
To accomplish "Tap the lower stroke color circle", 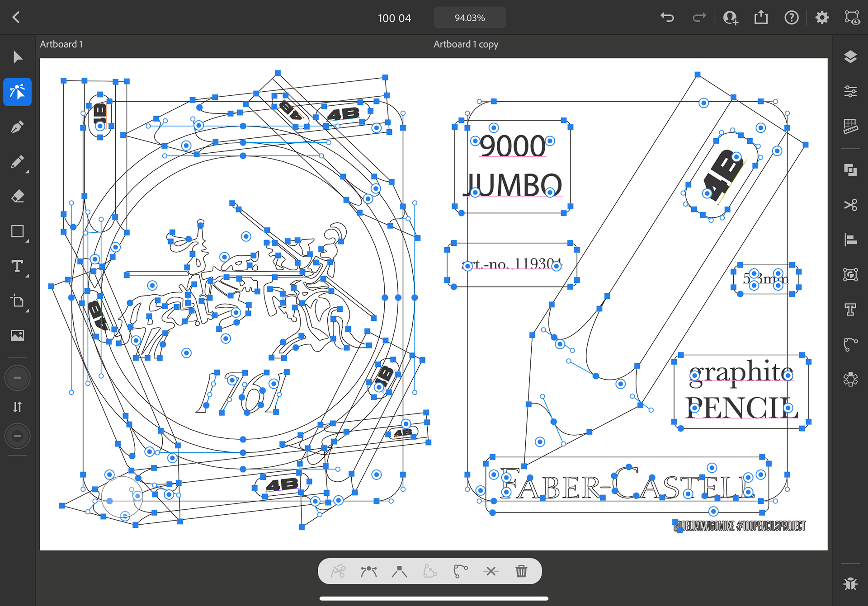I will pos(17,436).
